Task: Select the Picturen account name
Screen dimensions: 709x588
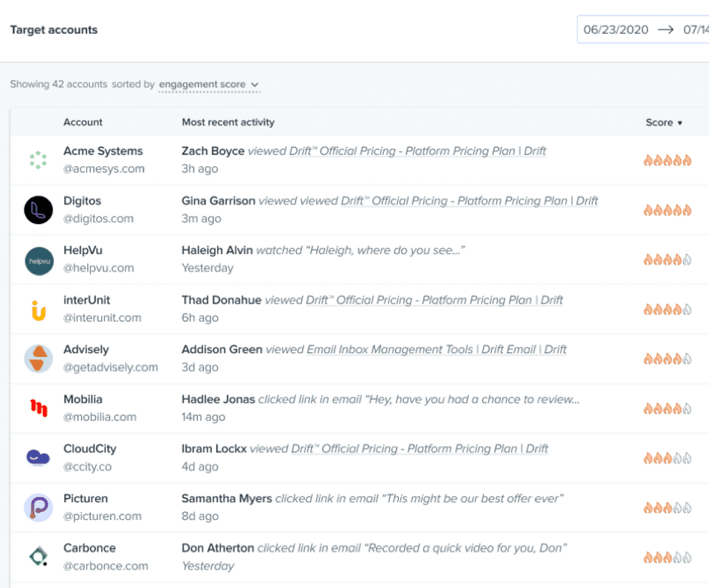Action: point(86,499)
